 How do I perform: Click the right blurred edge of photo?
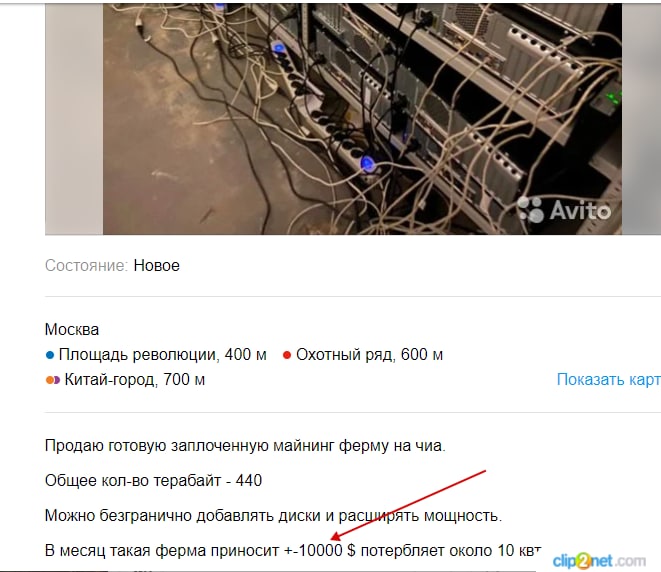641,119
